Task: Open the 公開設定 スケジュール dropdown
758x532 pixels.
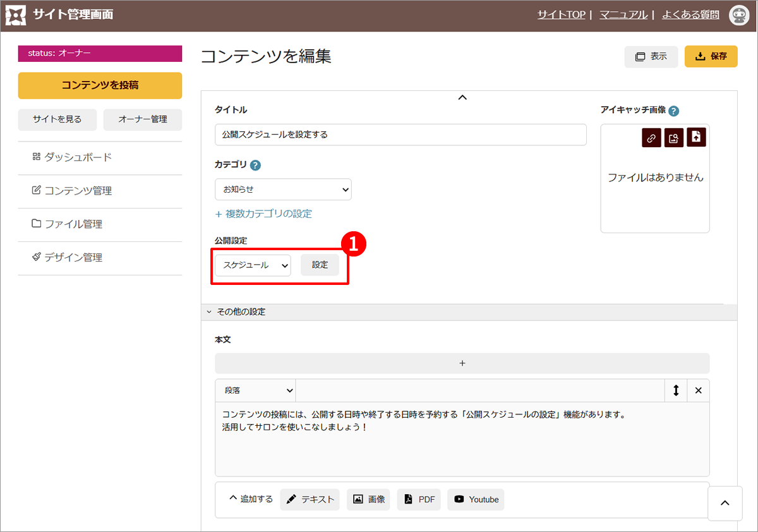Action: 253,265
